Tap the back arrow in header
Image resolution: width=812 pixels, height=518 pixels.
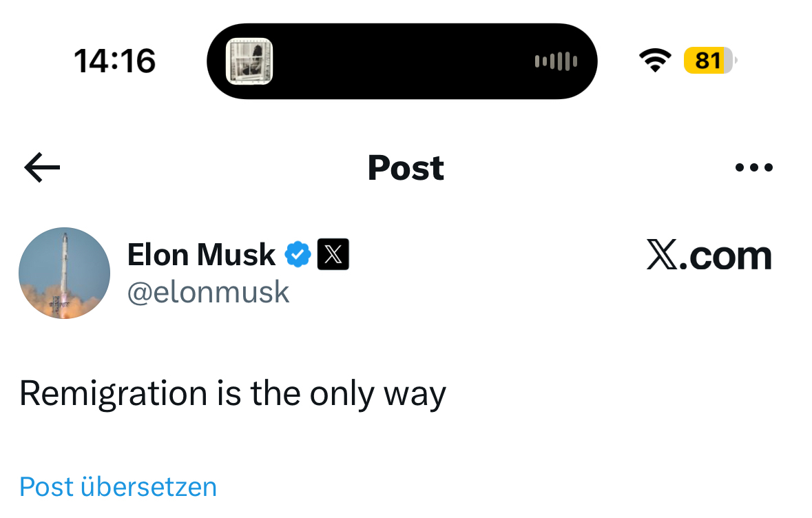pos(42,167)
